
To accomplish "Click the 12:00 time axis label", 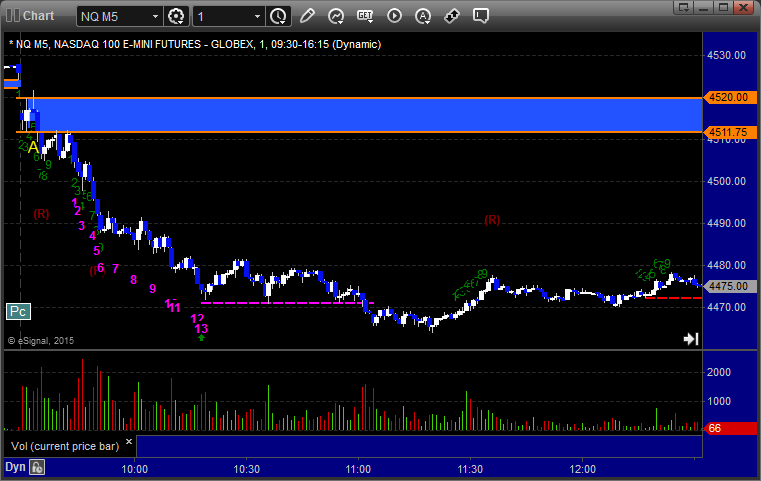I will pyautogui.click(x=582, y=469).
